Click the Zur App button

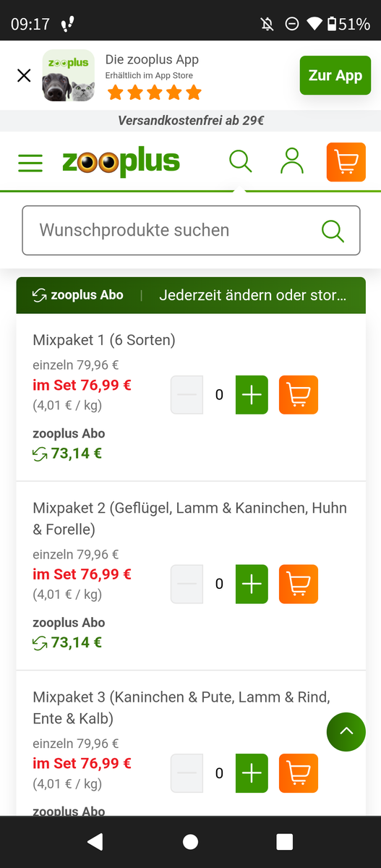coord(335,75)
